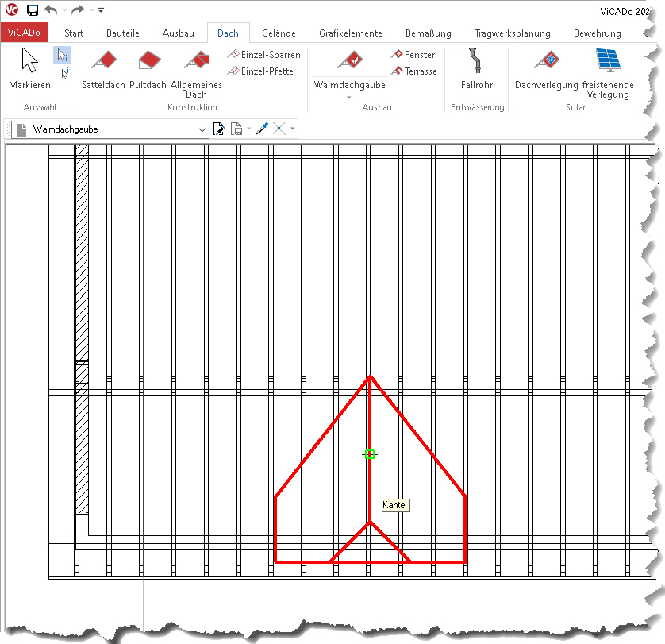Toggle the rectangle selection mode icon
The image size is (665, 644).
click(x=63, y=72)
